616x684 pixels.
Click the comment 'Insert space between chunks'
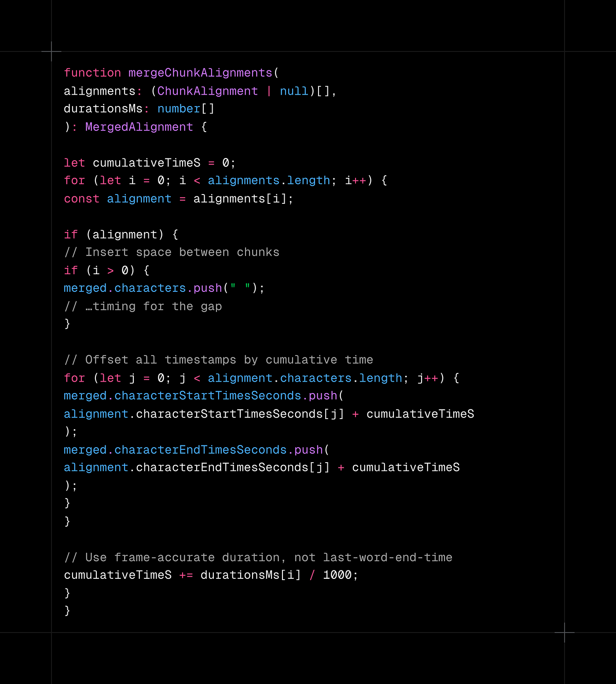point(172,253)
